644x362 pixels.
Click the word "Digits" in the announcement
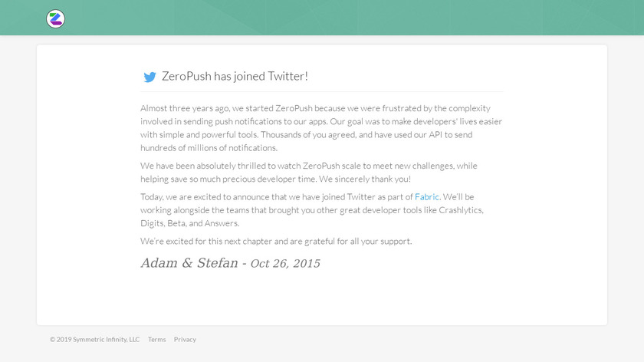[x=153, y=223]
